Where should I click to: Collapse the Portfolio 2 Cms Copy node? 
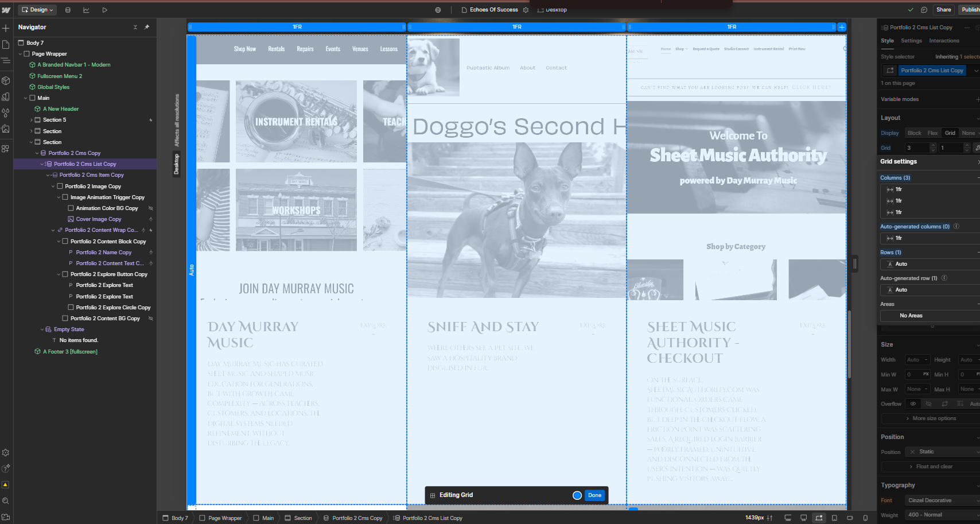click(37, 153)
